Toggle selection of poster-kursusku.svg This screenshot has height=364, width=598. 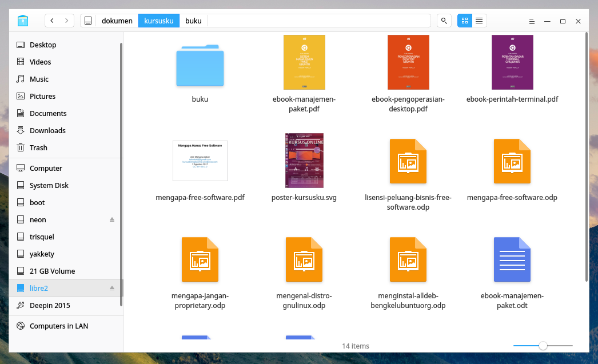(x=304, y=161)
